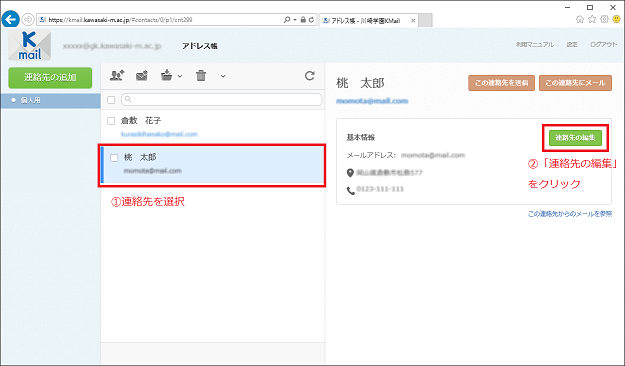Click the browser URL address field
The image size is (625, 366).
[x=161, y=20]
